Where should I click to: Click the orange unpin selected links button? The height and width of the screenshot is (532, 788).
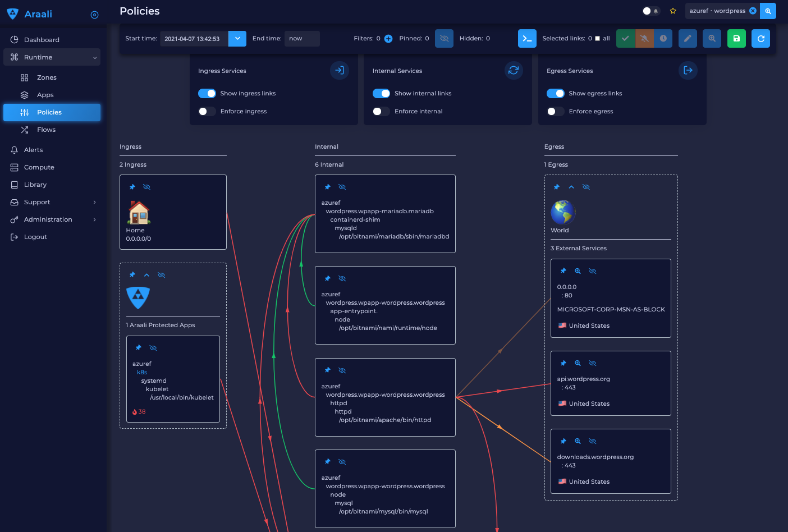(x=644, y=39)
